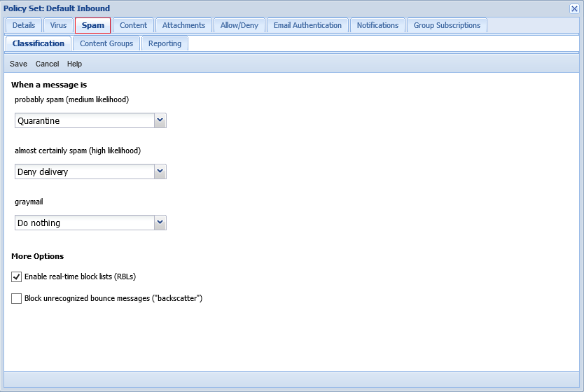Expand the probably spam action dropdown arrow
Image resolution: width=584 pixels, height=392 pixels.
pos(160,120)
